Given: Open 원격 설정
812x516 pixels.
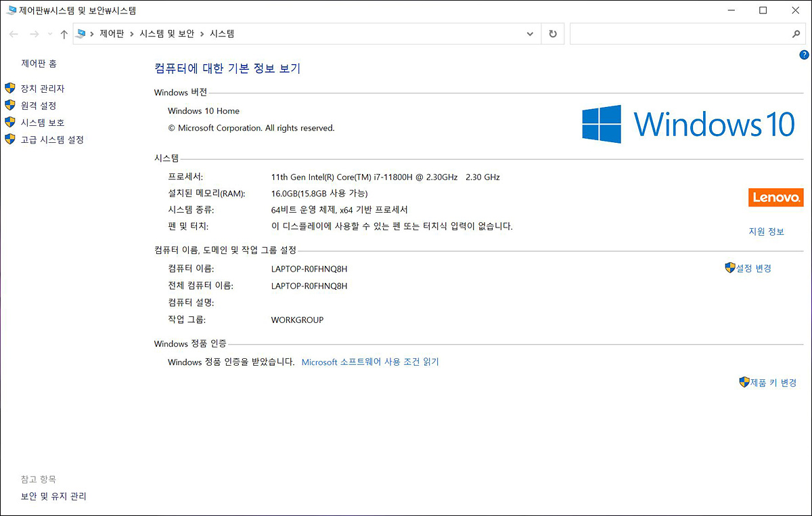Looking at the screenshot, I should [39, 106].
